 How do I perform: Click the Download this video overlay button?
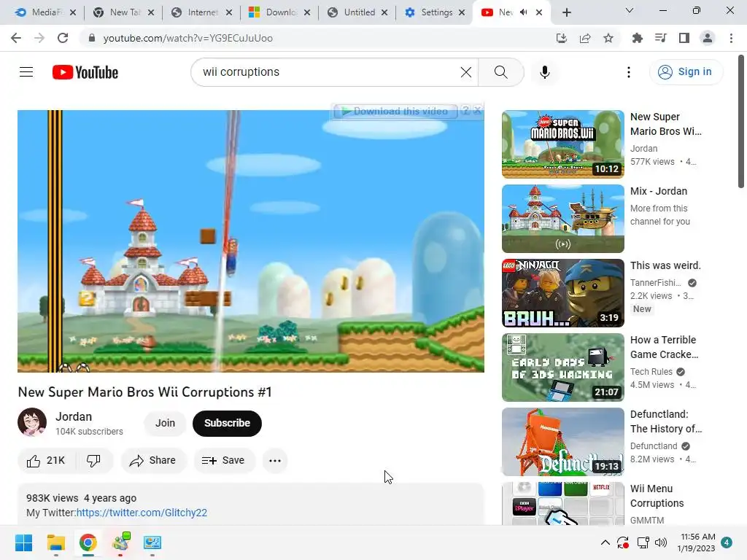(395, 112)
